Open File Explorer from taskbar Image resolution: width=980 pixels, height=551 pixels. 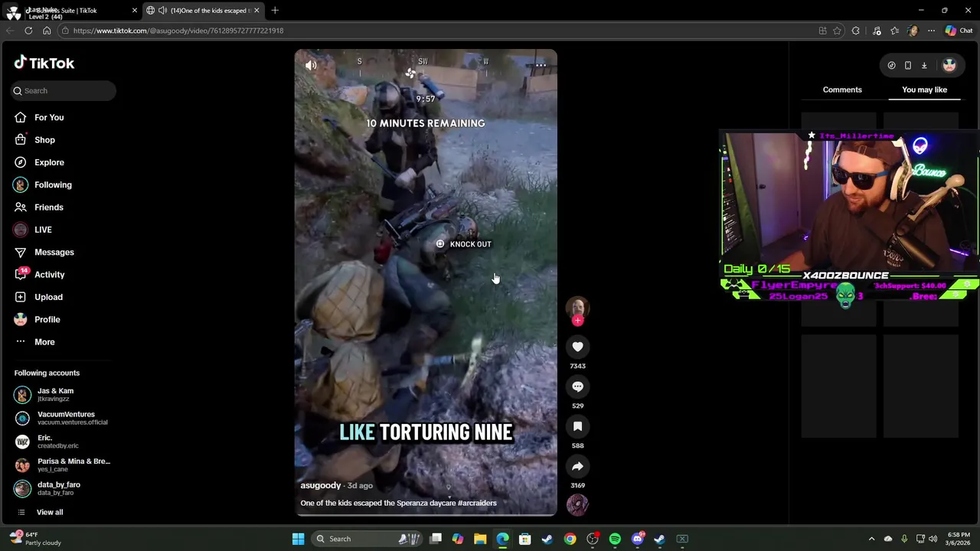point(480,539)
